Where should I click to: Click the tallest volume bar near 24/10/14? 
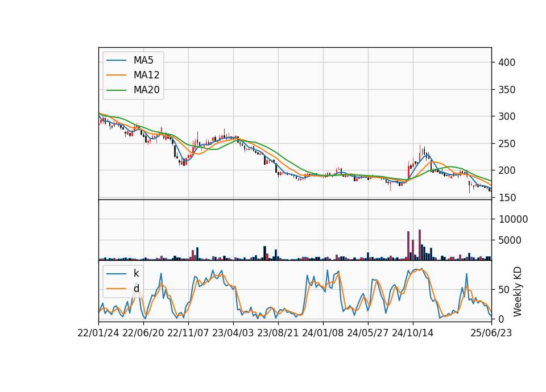420,245
